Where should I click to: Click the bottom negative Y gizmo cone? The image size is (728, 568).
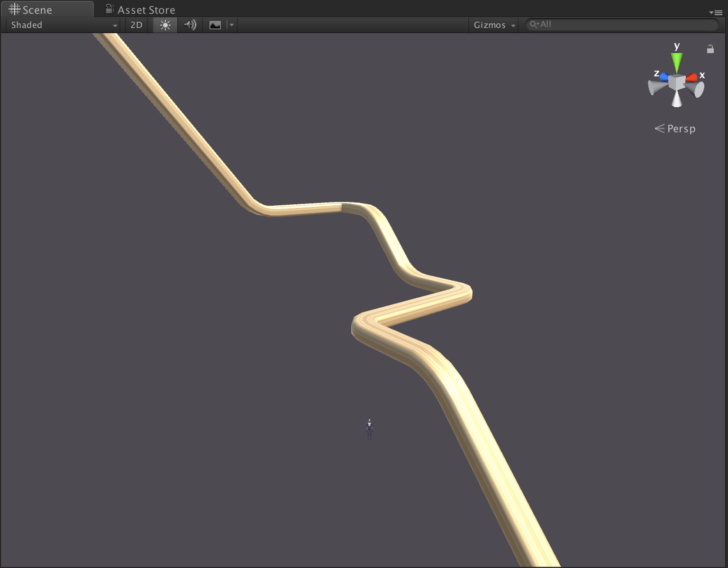[677, 99]
